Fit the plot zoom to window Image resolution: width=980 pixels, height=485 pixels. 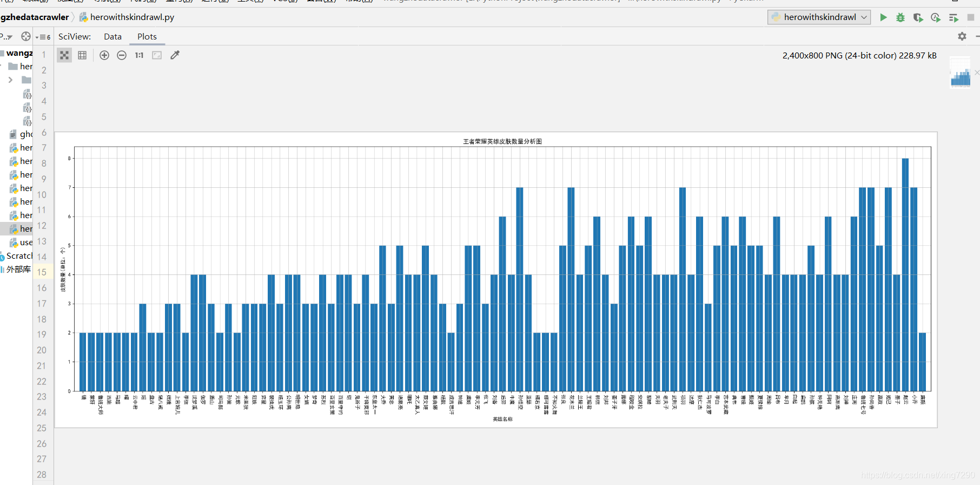pyautogui.click(x=157, y=55)
